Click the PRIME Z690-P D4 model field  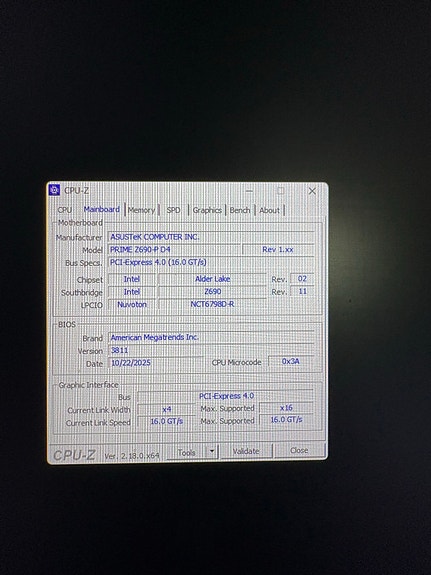(x=174, y=250)
